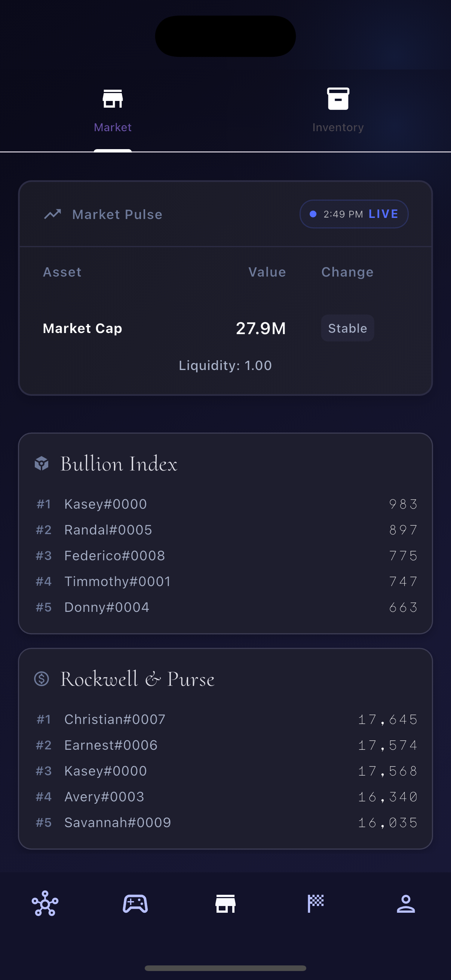Open Kasey#0000 in Bullion Index
The image size is (451, 980).
click(105, 504)
